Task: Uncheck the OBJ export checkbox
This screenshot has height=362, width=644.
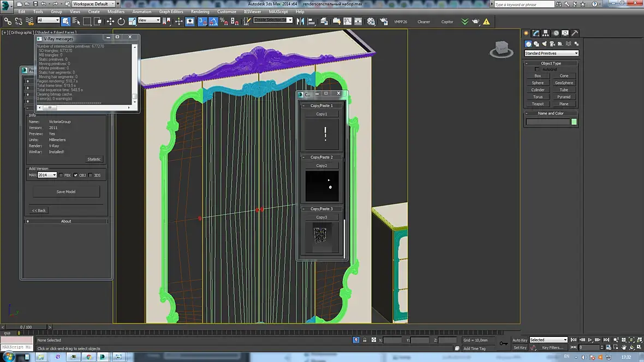Action: [x=76, y=175]
